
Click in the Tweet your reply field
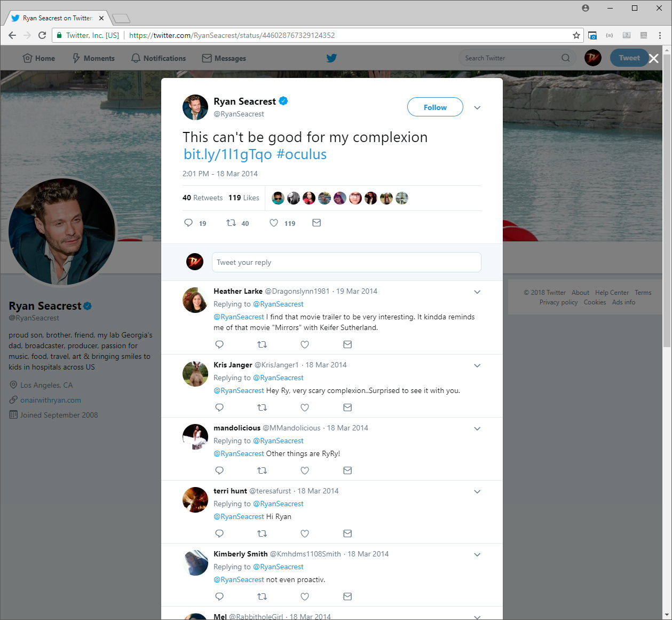tap(346, 262)
